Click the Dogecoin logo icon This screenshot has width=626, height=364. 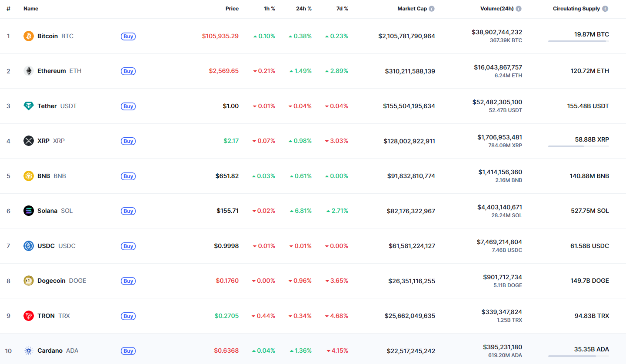pos(28,281)
